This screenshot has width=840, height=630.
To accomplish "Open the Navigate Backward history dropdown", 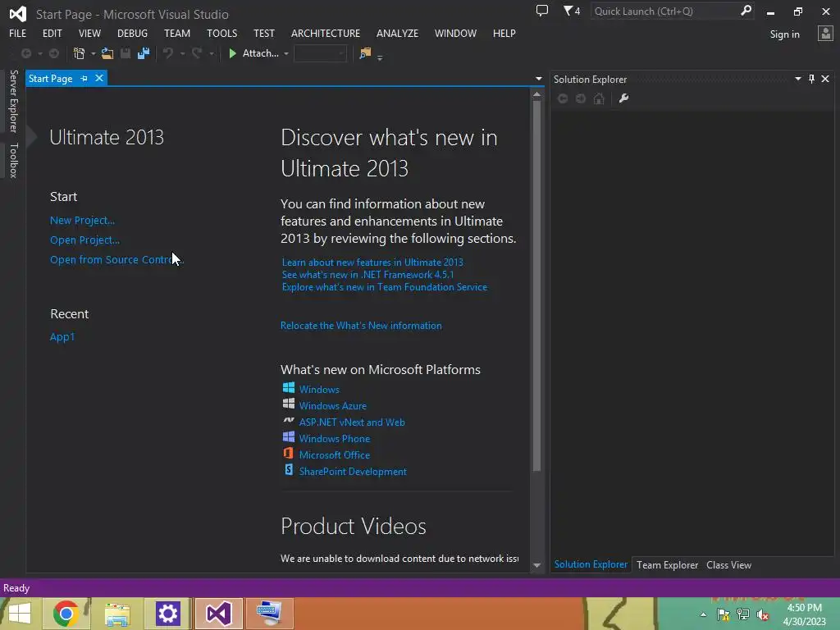I will tap(40, 54).
